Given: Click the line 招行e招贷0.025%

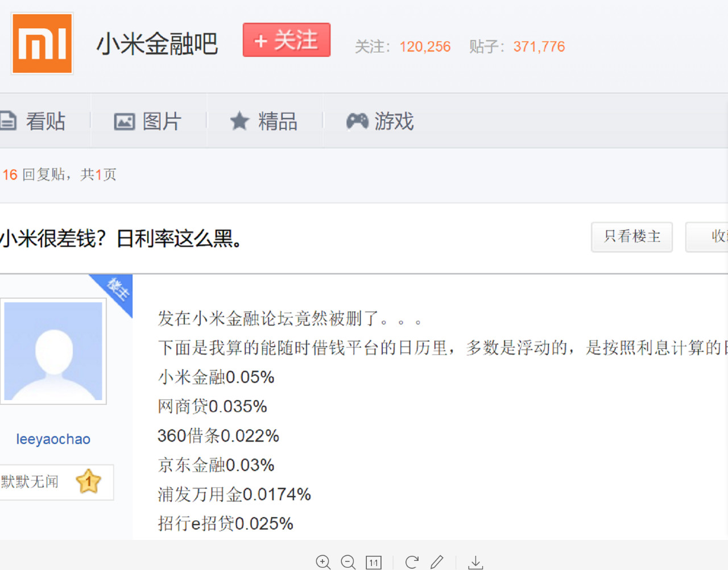Looking at the screenshot, I should point(225,523).
